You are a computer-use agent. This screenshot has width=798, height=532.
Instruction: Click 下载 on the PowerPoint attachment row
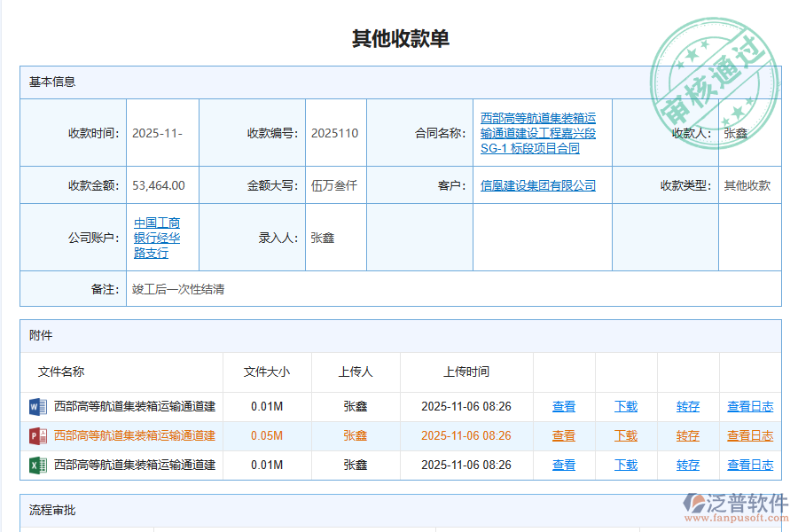(x=625, y=435)
